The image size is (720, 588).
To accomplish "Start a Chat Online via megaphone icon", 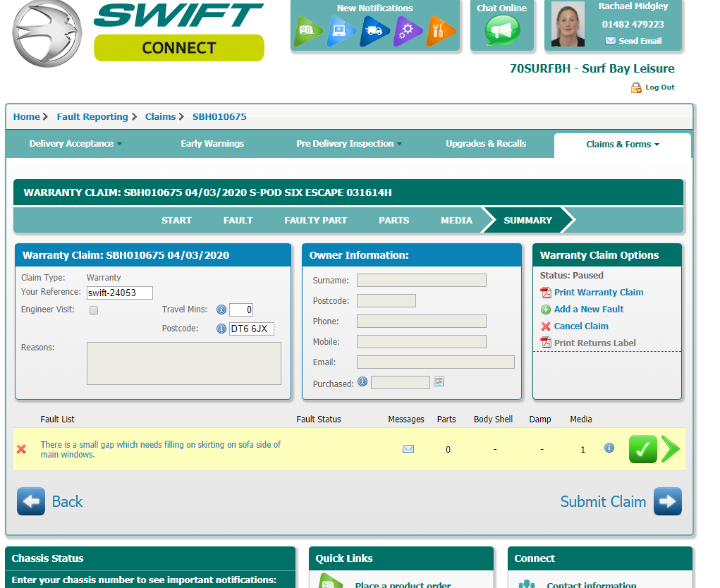I will 502,30.
